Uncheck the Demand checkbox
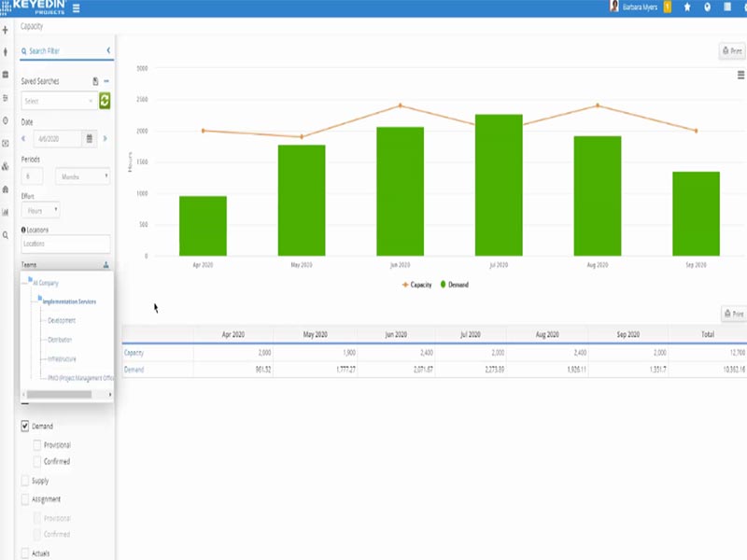The width and height of the screenshot is (747, 560). point(25,426)
